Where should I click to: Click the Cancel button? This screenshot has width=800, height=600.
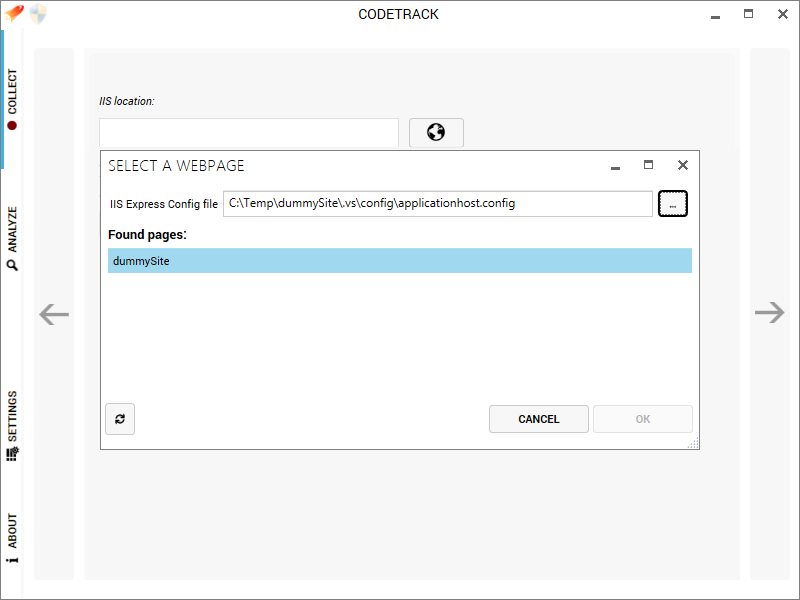539,419
